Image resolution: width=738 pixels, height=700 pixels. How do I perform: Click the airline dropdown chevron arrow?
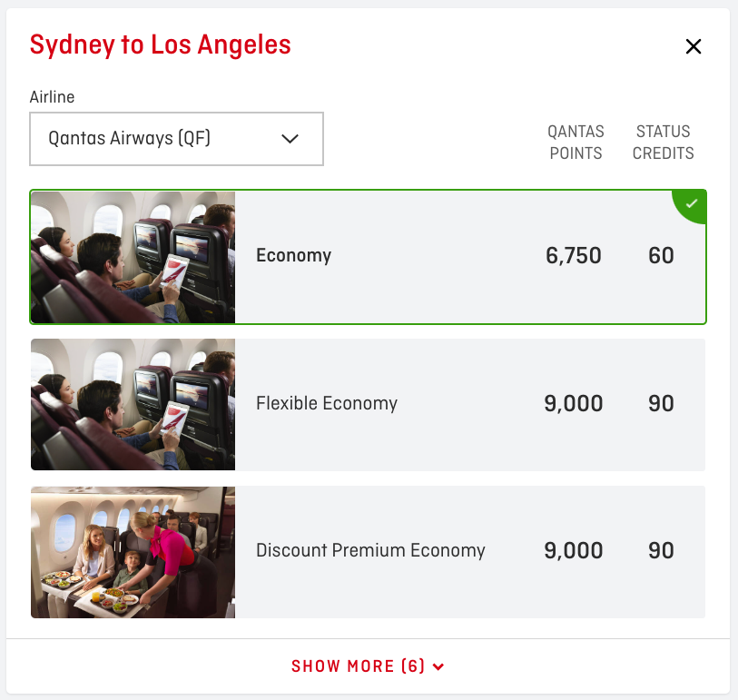[x=290, y=139]
